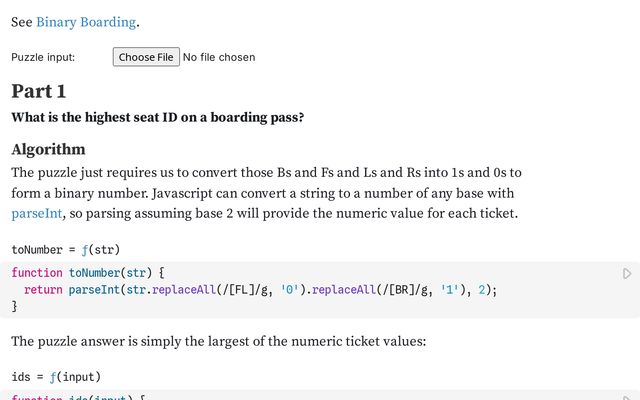Screen dimensions: 640x400
Task: Select the Part 1 heading
Action: coord(39,91)
